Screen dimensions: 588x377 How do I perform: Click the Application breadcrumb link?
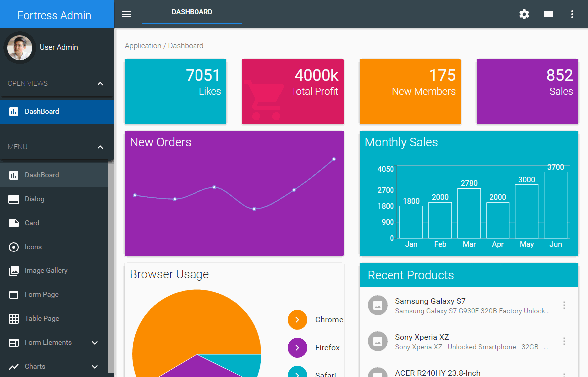click(x=143, y=46)
